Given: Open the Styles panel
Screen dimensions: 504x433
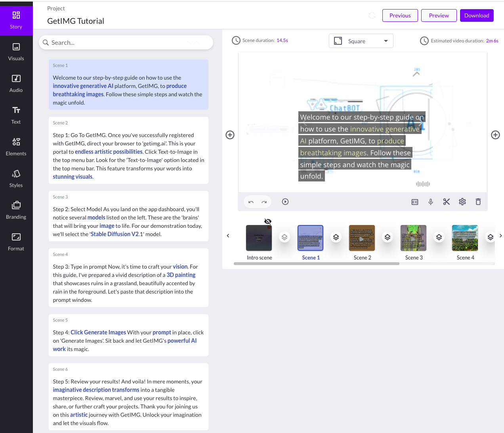Looking at the screenshot, I should [x=16, y=179].
